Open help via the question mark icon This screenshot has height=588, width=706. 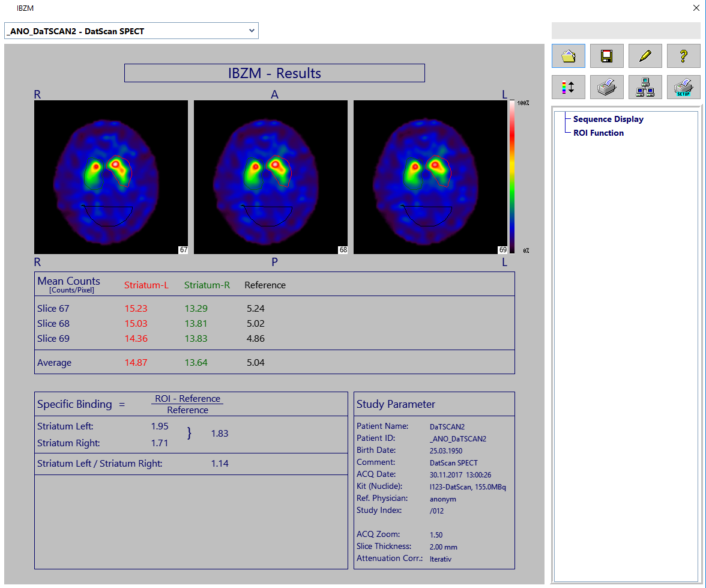(683, 56)
